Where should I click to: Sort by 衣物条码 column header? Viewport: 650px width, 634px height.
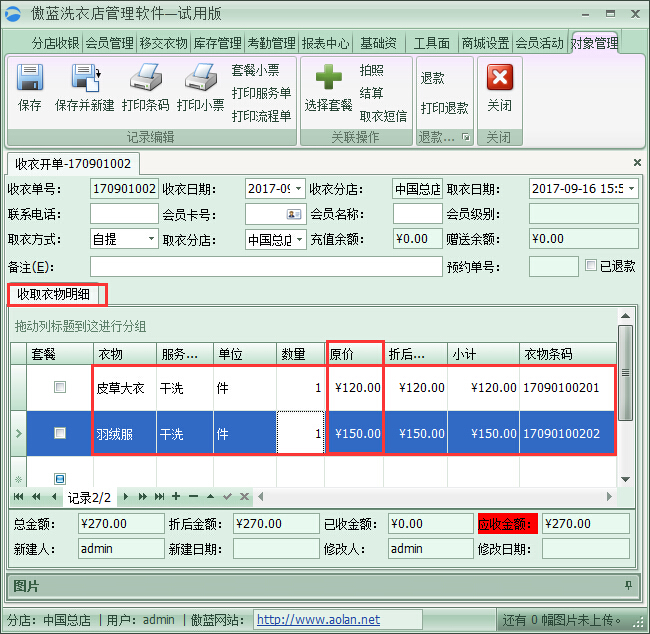tap(568, 354)
